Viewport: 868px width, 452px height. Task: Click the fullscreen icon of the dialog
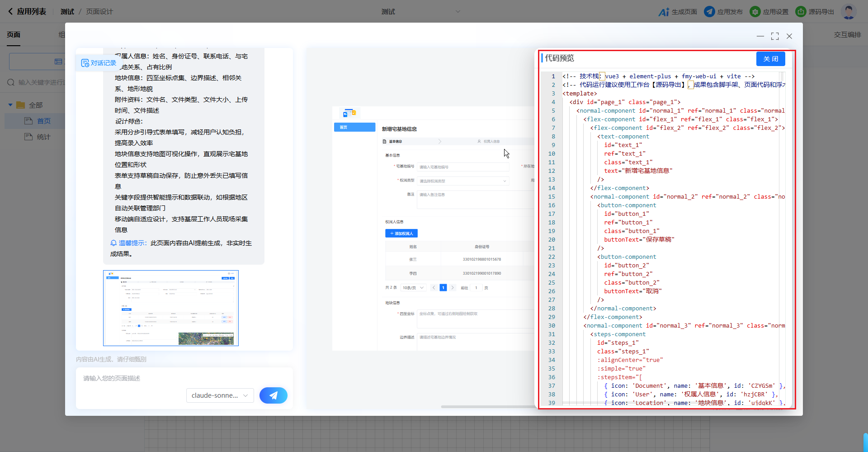point(775,36)
